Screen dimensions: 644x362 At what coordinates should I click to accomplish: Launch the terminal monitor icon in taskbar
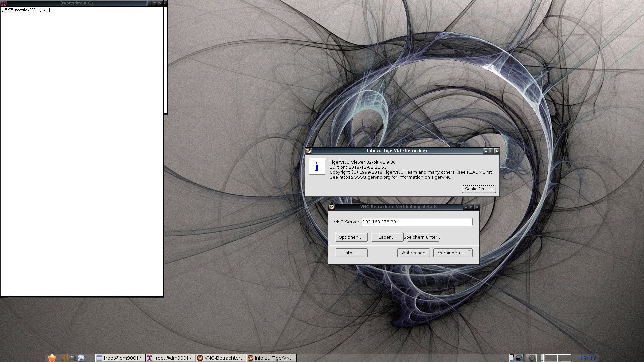pyautogui.click(x=73, y=358)
